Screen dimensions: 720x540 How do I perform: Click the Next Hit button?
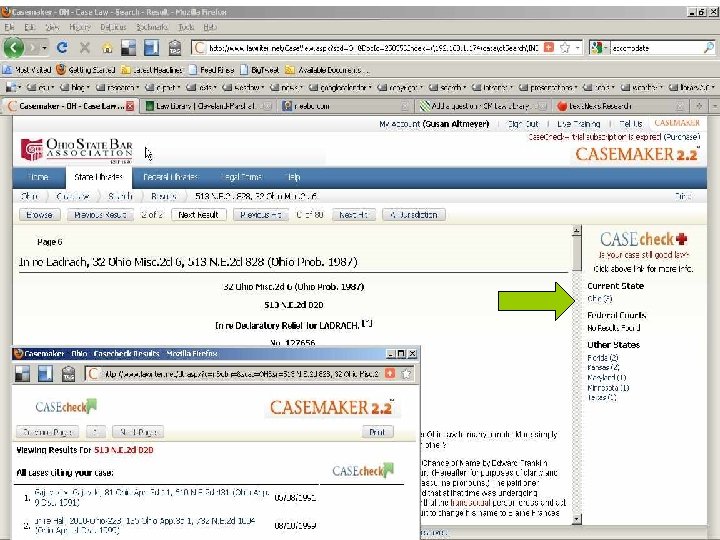tap(354, 214)
